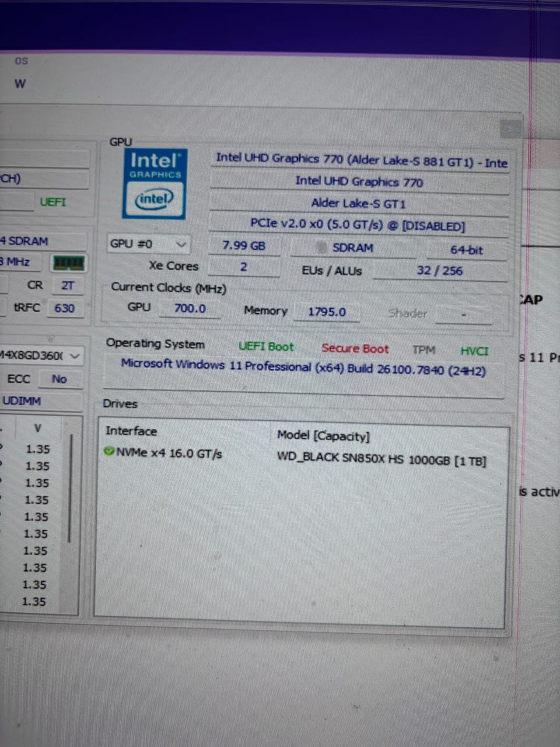Click the 4 SDRAM memory type field
The image size is (560, 747).
(x=42, y=241)
